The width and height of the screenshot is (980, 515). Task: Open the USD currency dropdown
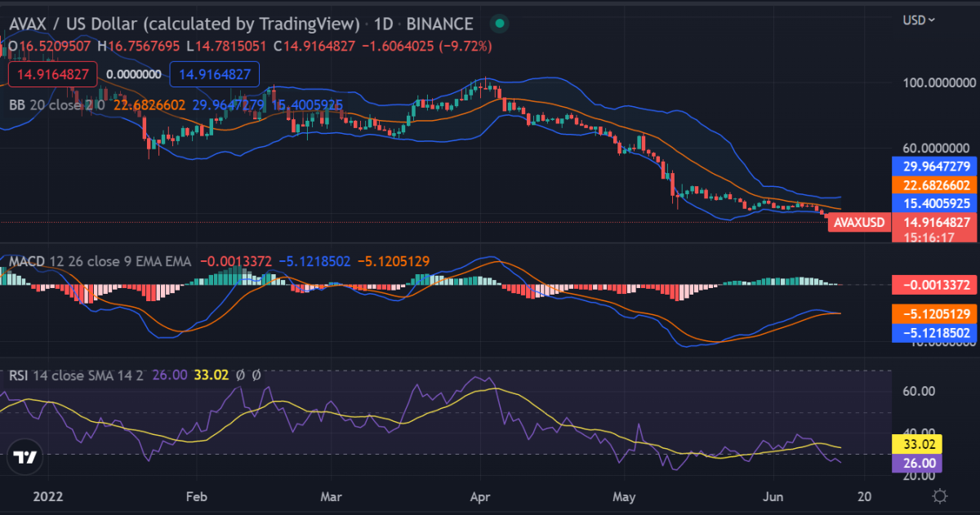(919, 20)
